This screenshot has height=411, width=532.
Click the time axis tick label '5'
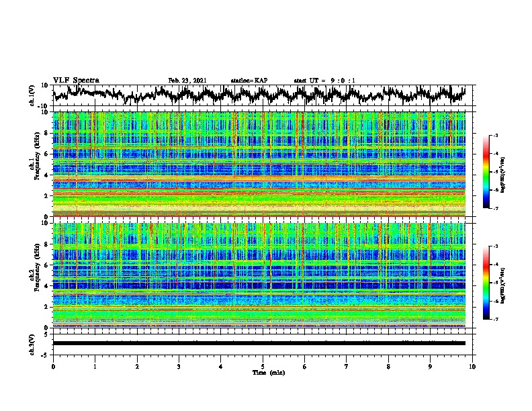click(263, 367)
